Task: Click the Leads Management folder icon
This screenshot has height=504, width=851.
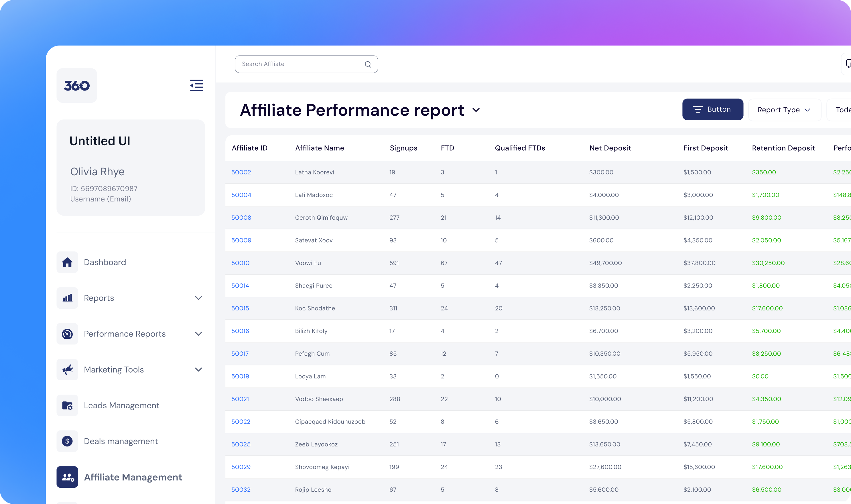Action: (67, 405)
